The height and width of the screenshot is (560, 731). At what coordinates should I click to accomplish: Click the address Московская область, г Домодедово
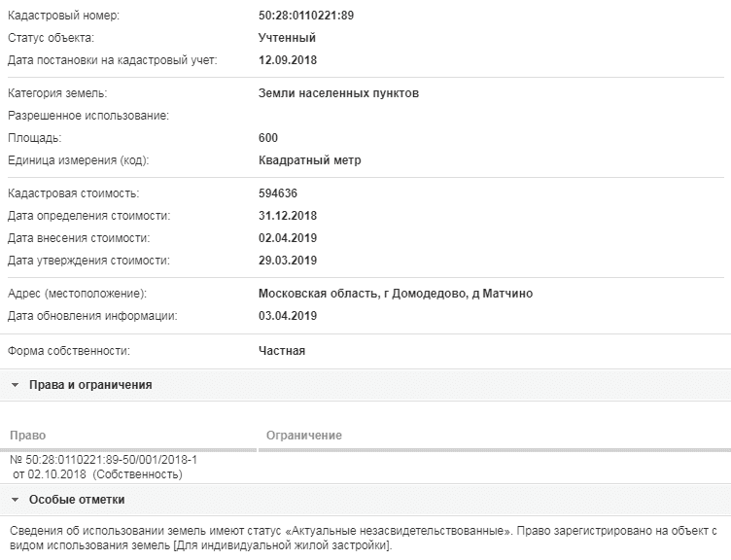point(363,294)
